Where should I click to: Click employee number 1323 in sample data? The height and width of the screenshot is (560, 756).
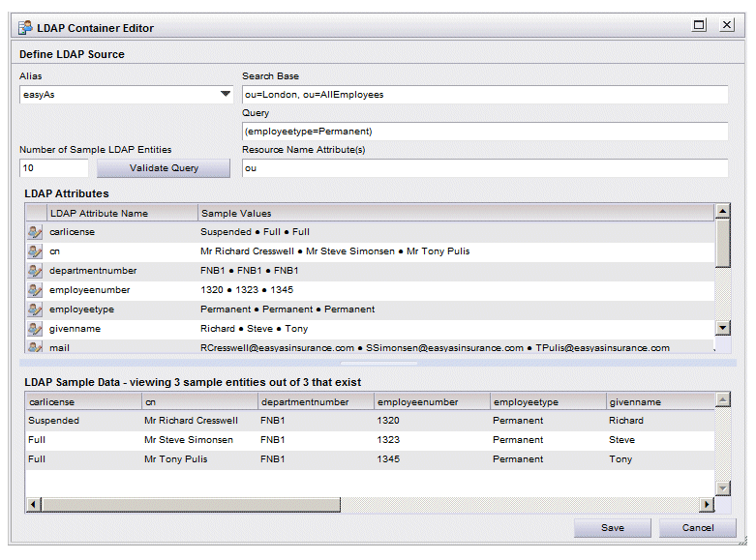click(x=388, y=440)
